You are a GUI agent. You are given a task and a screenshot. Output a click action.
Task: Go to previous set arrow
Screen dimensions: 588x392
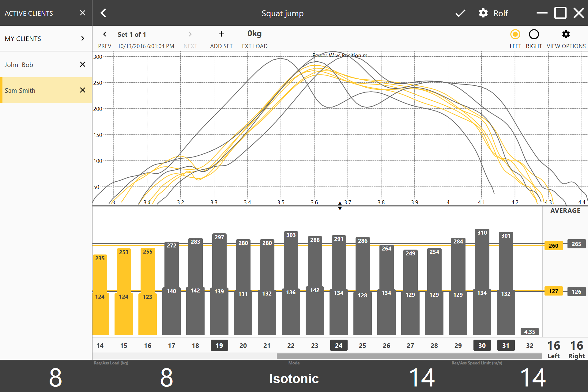pyautogui.click(x=105, y=34)
